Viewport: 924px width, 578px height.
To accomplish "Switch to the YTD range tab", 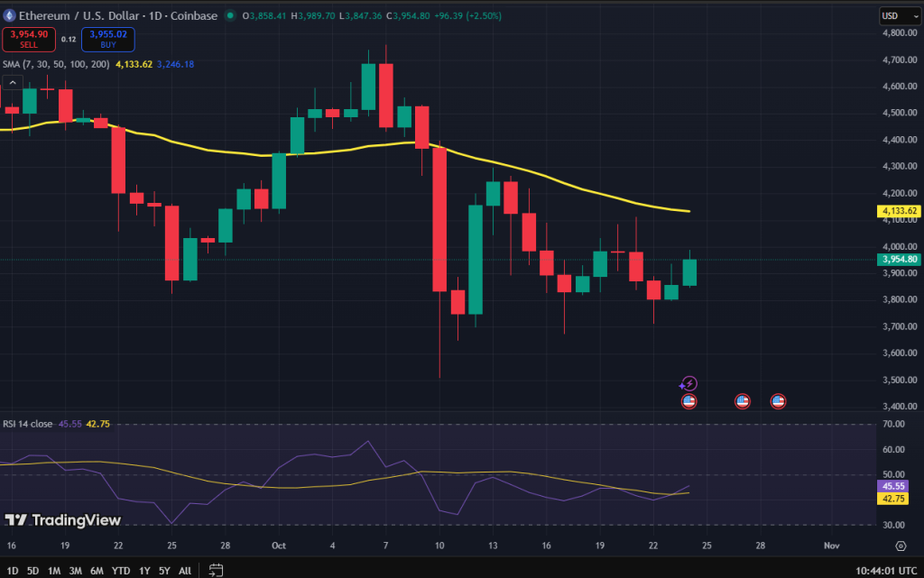I will (121, 570).
